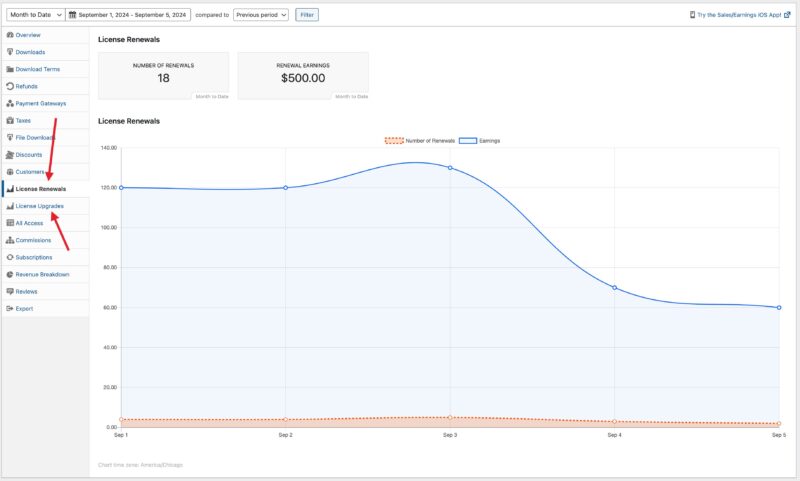800x481 pixels.
Task: Toggle Earnings legend series visibility
Action: click(480, 141)
